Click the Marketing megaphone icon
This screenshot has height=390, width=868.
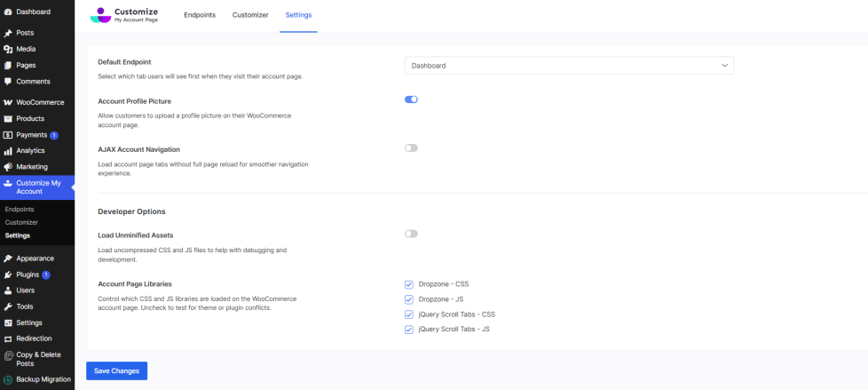point(8,167)
